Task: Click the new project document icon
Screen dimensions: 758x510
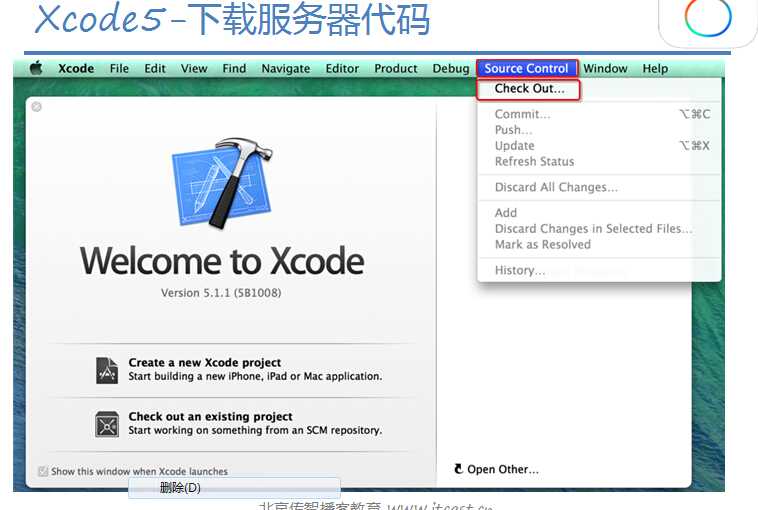Action: (x=107, y=371)
